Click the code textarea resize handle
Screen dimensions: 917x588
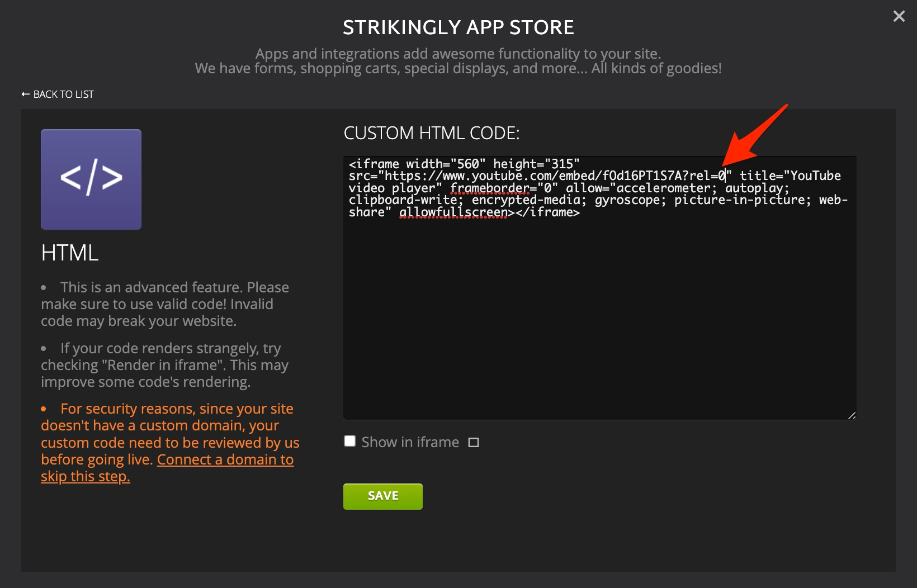[851, 415]
